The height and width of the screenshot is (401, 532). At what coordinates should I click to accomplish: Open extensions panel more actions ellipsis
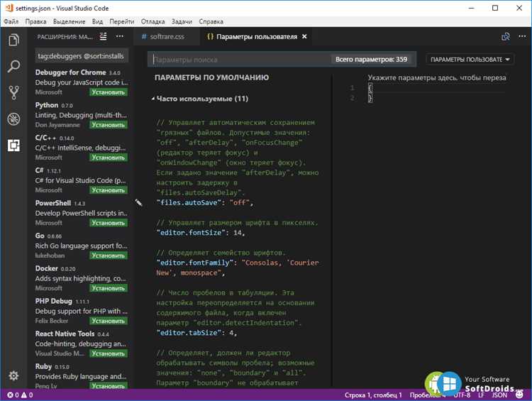[x=120, y=36]
